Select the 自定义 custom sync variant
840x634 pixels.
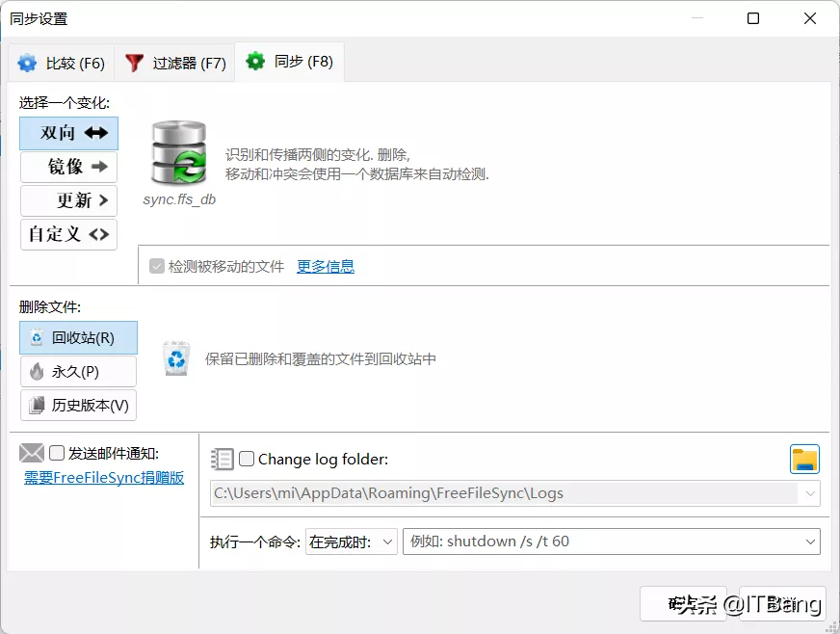[x=69, y=234]
